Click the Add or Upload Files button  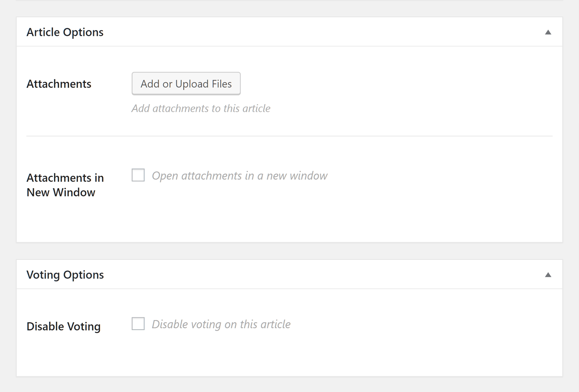(x=186, y=84)
